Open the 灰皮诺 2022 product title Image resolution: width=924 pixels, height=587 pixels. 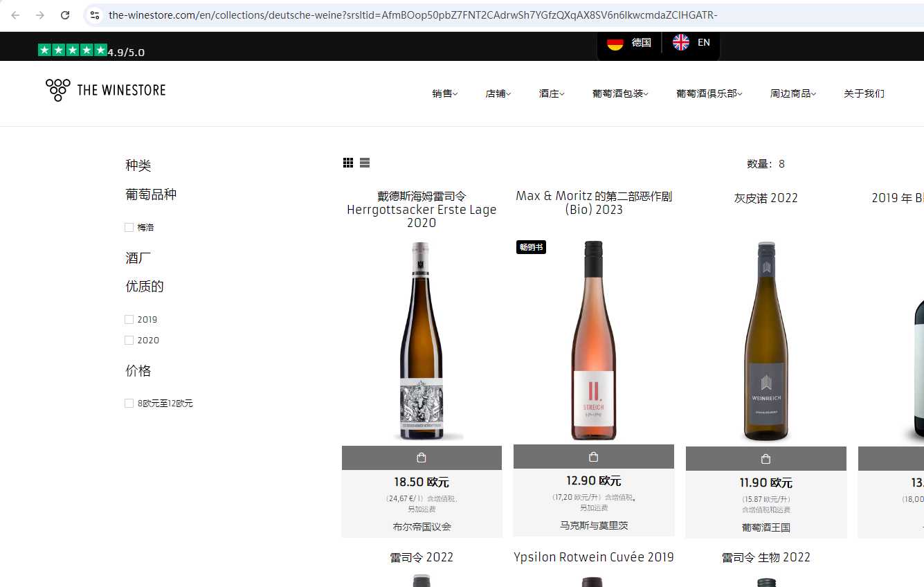pyautogui.click(x=766, y=198)
